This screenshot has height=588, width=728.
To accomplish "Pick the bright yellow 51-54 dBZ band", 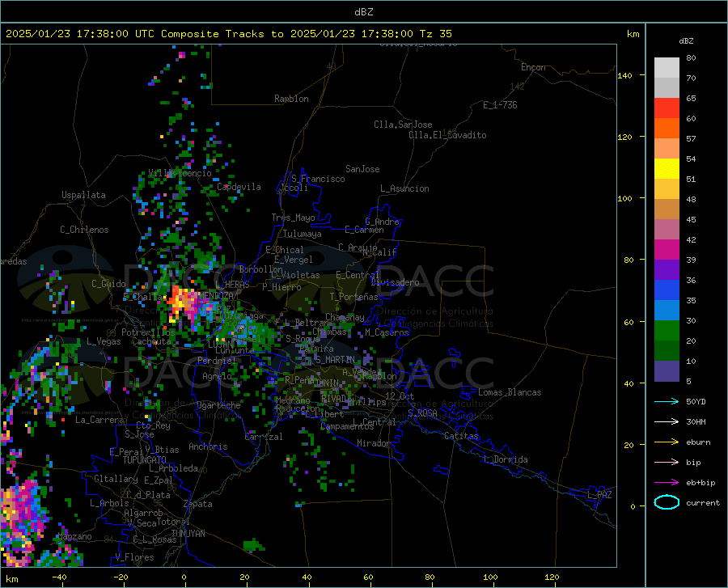I will coord(667,169).
